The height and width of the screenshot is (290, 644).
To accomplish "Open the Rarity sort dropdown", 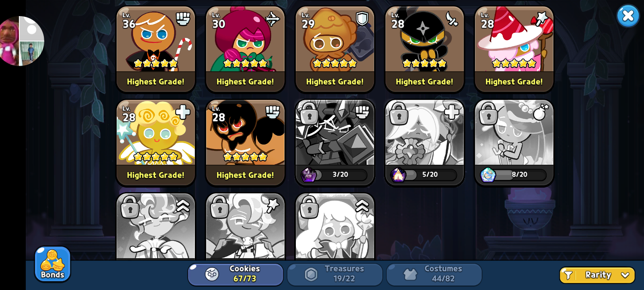I will click(x=597, y=275).
